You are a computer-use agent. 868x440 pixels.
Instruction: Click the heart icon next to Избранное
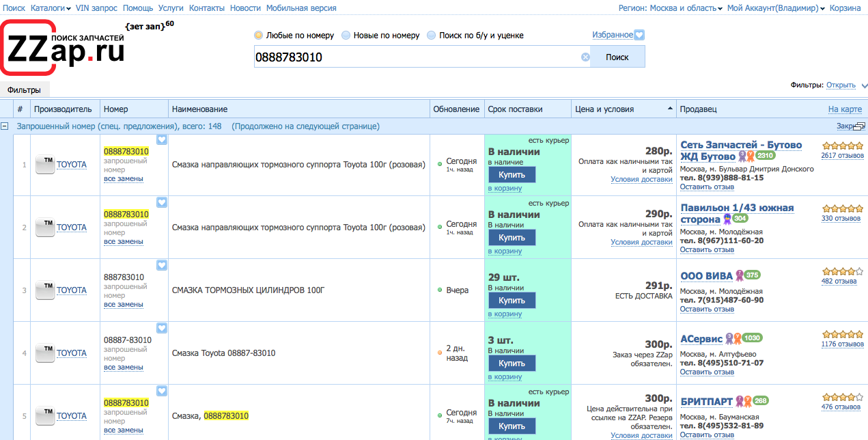click(639, 35)
